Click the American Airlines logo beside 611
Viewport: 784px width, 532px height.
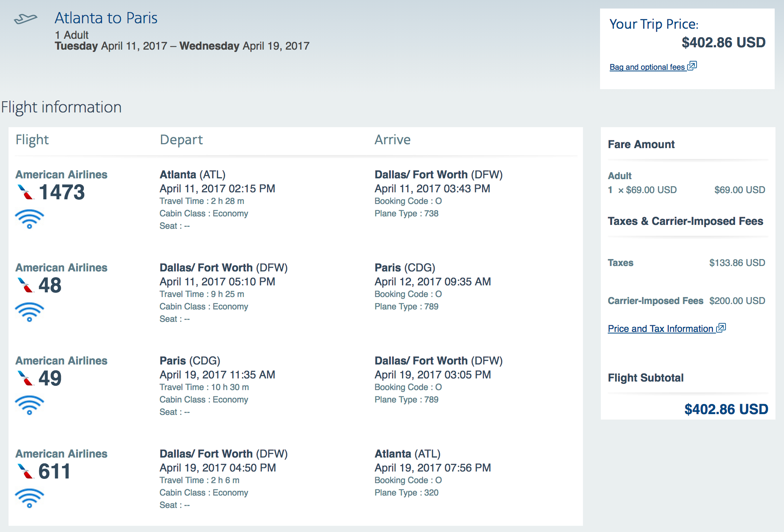[26, 471]
